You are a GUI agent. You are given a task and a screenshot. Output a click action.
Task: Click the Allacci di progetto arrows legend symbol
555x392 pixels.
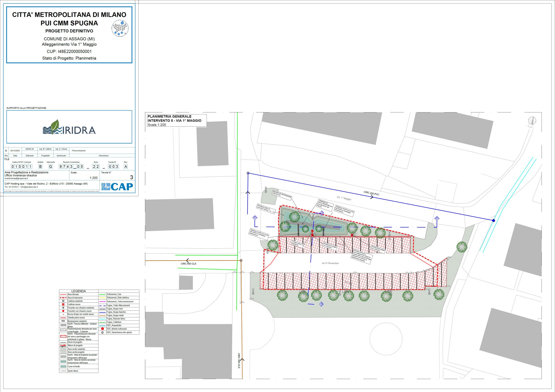coord(63,346)
